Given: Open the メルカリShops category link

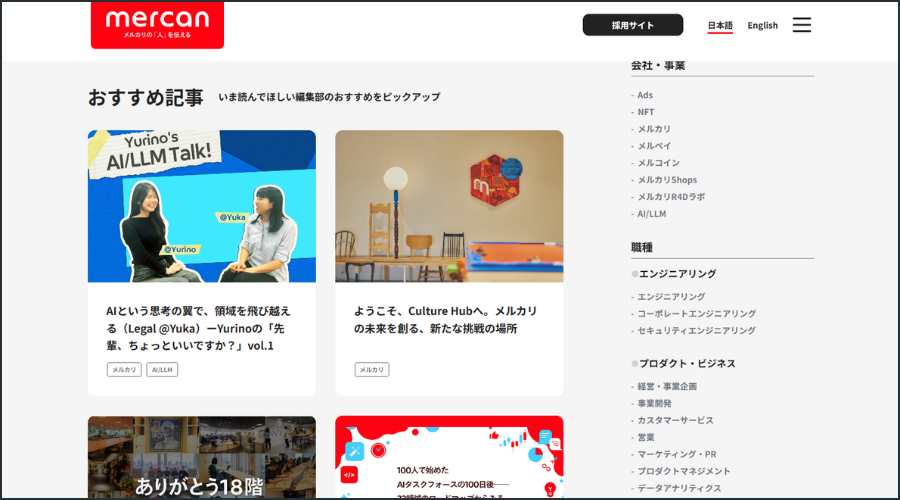Looking at the screenshot, I should 667,180.
